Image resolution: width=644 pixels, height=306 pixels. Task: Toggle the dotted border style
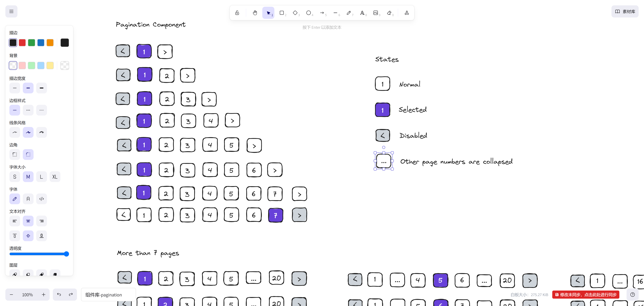41,110
